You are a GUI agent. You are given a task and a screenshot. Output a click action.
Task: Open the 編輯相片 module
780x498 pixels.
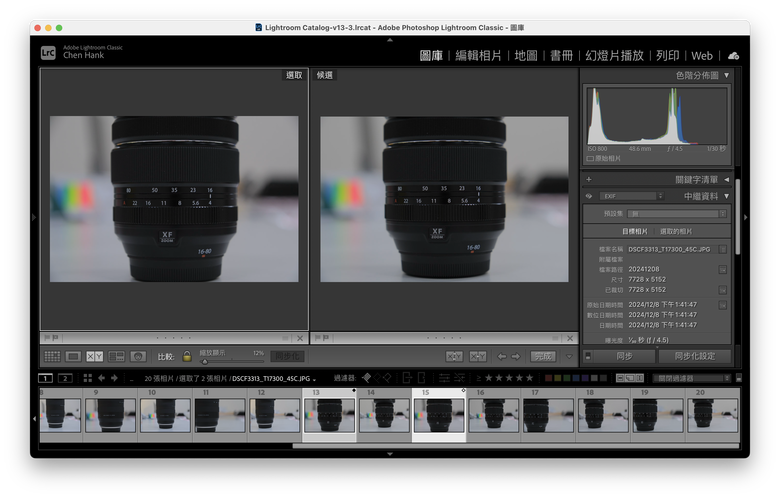[478, 56]
